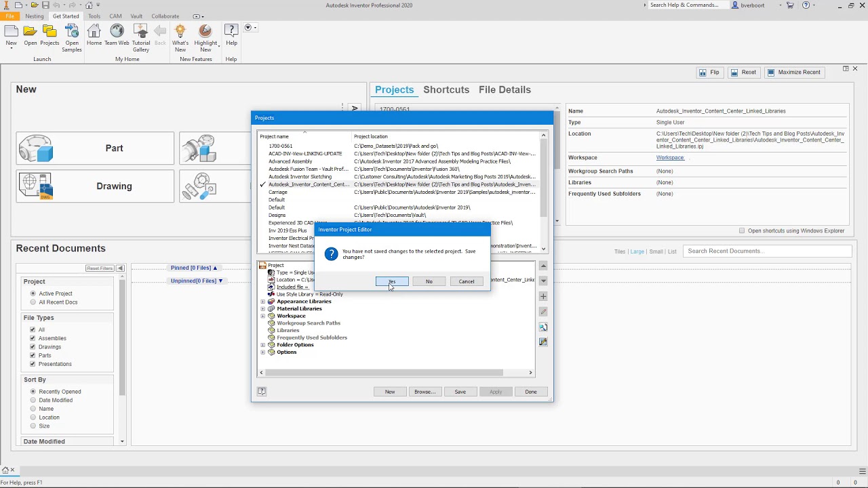868x488 pixels.
Task: Switch to the Nesting ribbon tab
Action: pos(34,16)
